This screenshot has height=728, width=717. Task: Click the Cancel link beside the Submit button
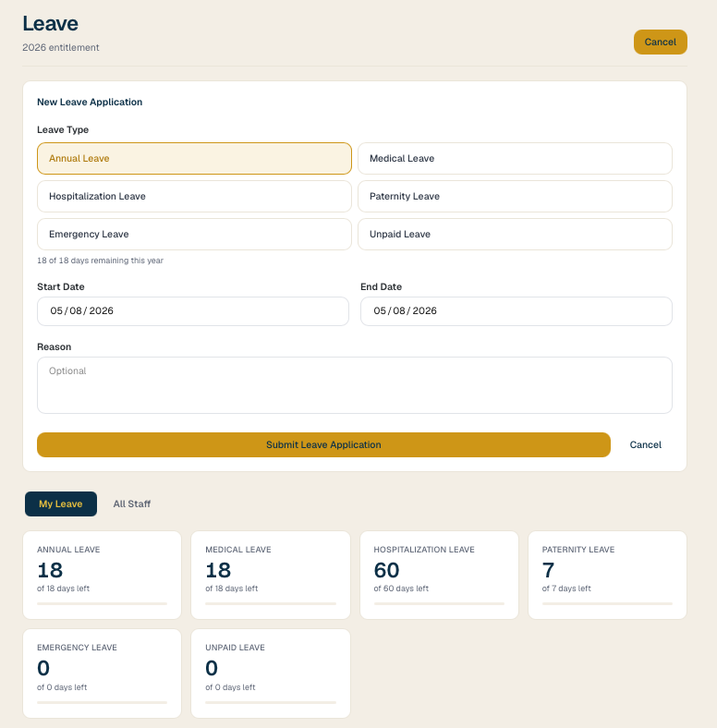645,444
